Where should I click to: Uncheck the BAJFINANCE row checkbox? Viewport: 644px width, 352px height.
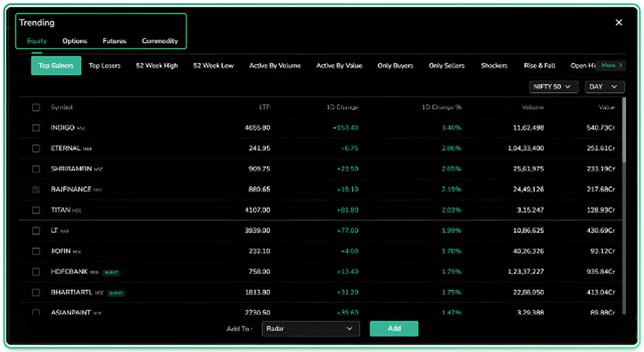pyautogui.click(x=36, y=190)
